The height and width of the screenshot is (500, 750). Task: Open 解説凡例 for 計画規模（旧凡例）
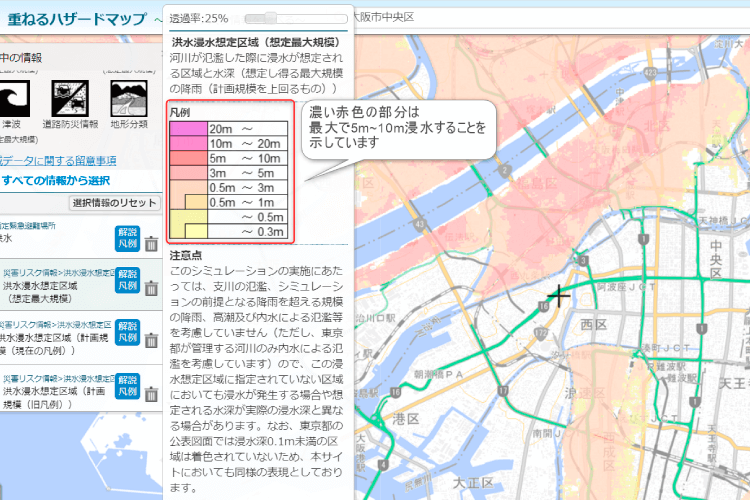coord(128,386)
